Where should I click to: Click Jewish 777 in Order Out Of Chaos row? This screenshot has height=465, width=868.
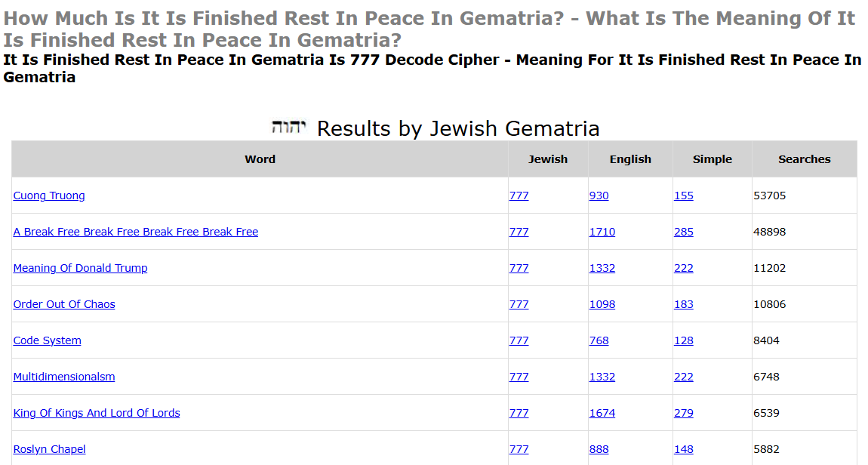pyautogui.click(x=519, y=304)
